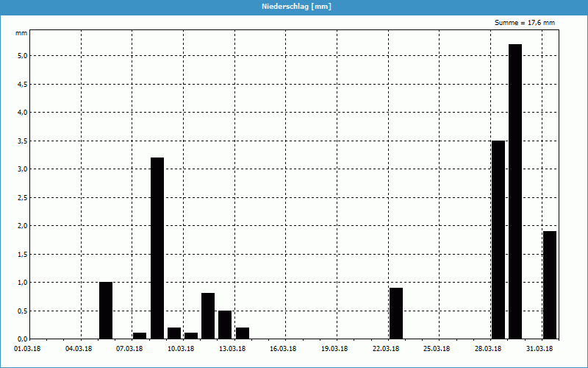Click the 31.03.18 date label
The width and height of the screenshot is (588, 368).
pyautogui.click(x=539, y=349)
